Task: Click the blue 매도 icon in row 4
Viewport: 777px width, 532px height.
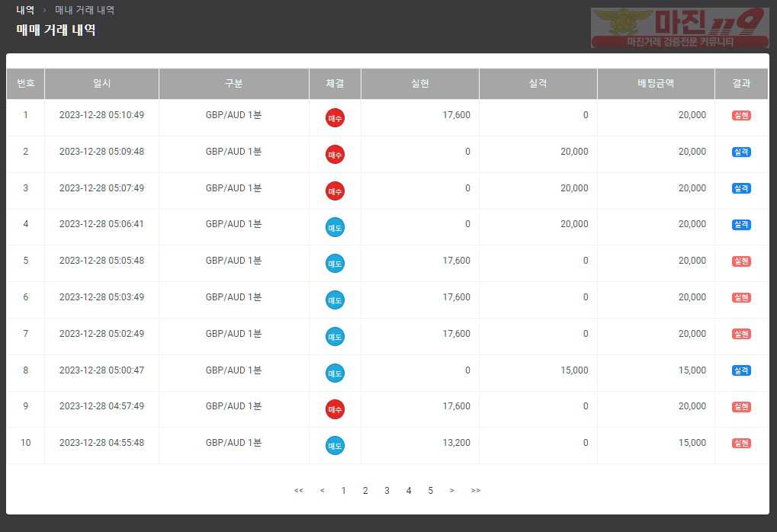Action: click(335, 227)
